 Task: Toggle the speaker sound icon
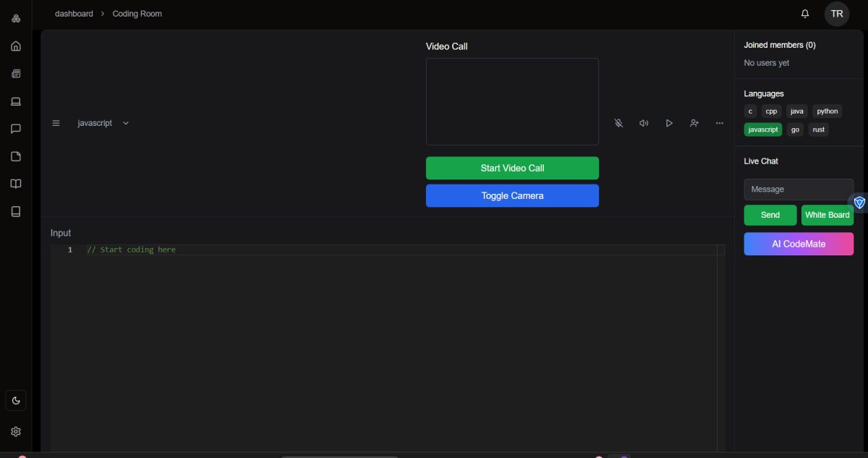[x=644, y=123]
